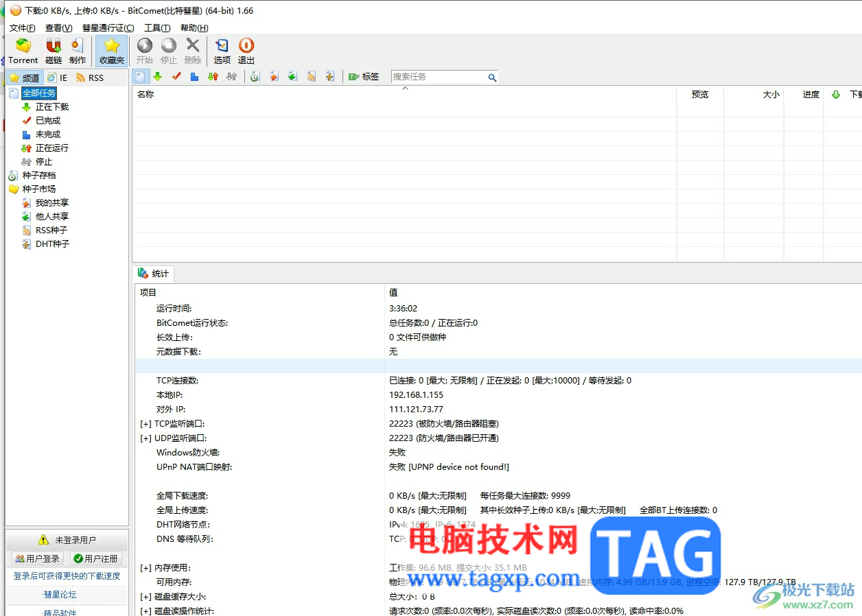Select 全部任务 in the tree
Screen dimensions: 862x616
click(x=39, y=93)
